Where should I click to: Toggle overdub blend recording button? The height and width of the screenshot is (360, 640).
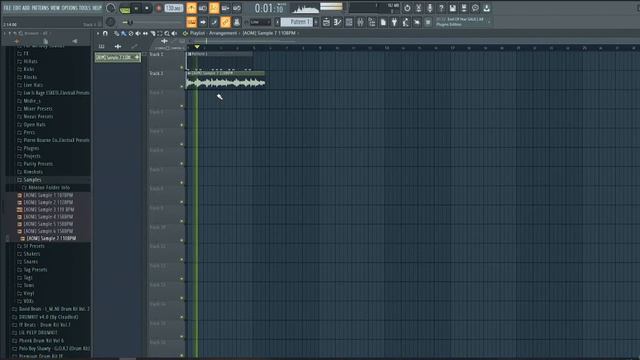click(x=225, y=8)
